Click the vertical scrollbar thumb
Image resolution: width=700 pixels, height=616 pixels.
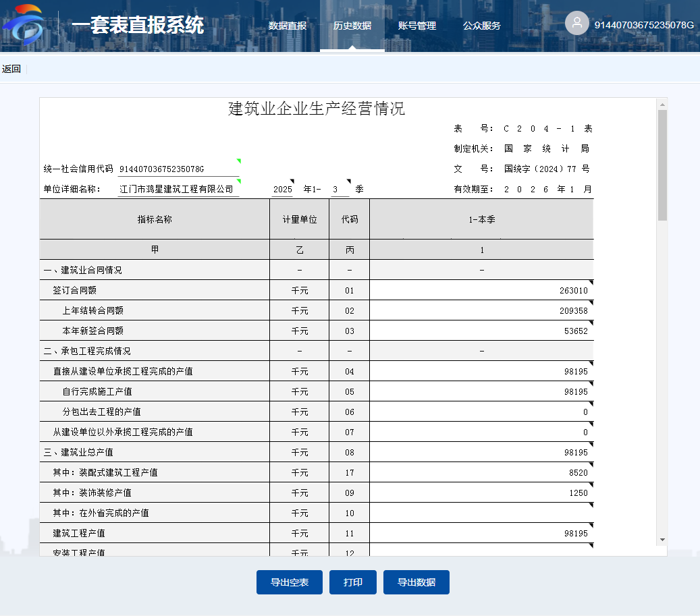[x=662, y=165]
